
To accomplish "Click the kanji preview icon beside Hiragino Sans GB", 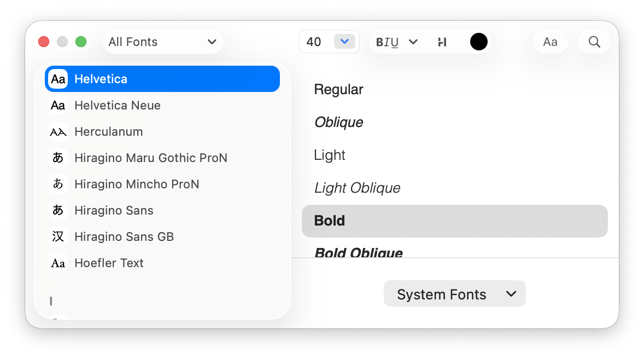I will [58, 236].
